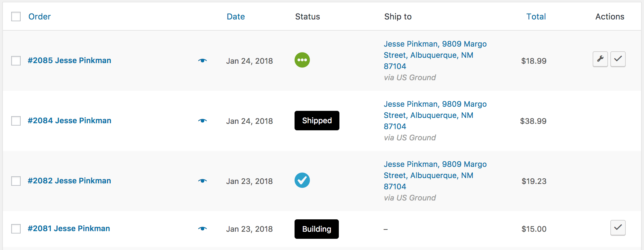Screen dimensions: 644x250
Task: Select the checkbox for order #2084
Action: 16,121
